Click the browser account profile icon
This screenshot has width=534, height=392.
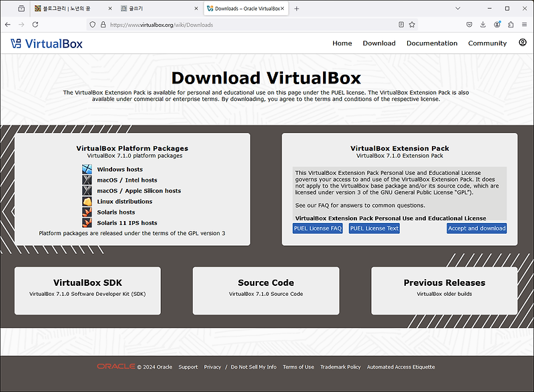(497, 24)
